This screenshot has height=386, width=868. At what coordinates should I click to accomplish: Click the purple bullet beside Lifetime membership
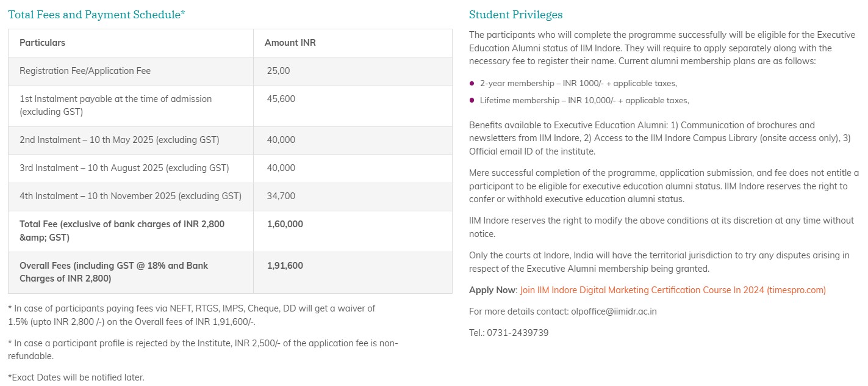click(472, 100)
